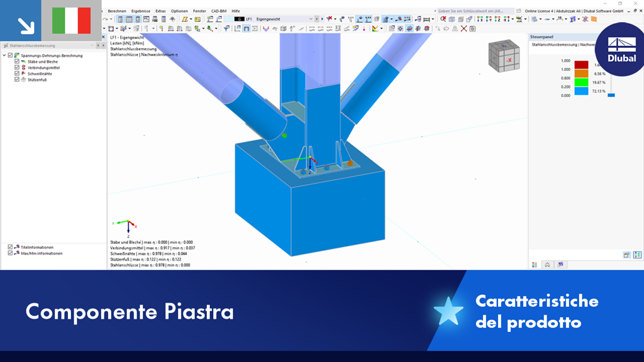Click the green legend color swatch

pyautogui.click(x=581, y=82)
